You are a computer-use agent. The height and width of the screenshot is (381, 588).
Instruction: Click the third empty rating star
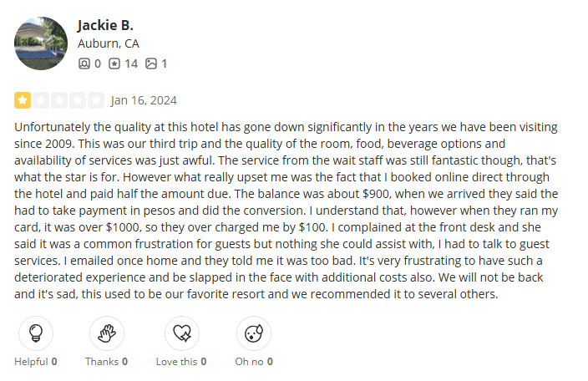59,101
